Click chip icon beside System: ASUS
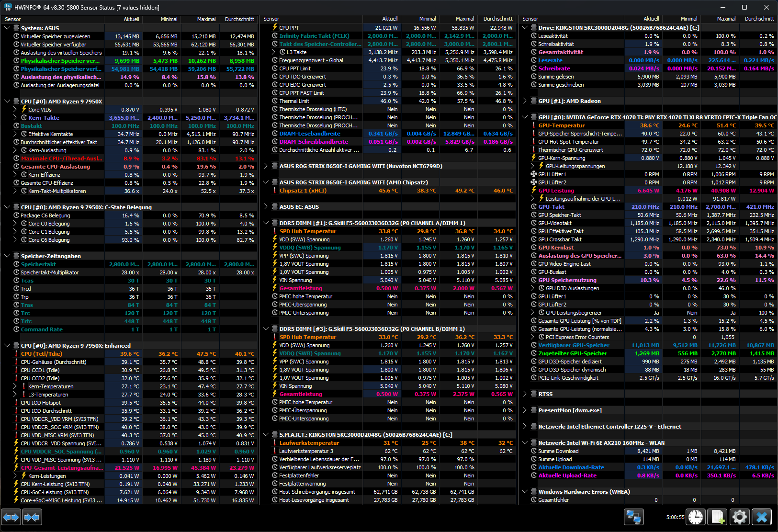Screen dimensions: 778x532 [x=16, y=28]
